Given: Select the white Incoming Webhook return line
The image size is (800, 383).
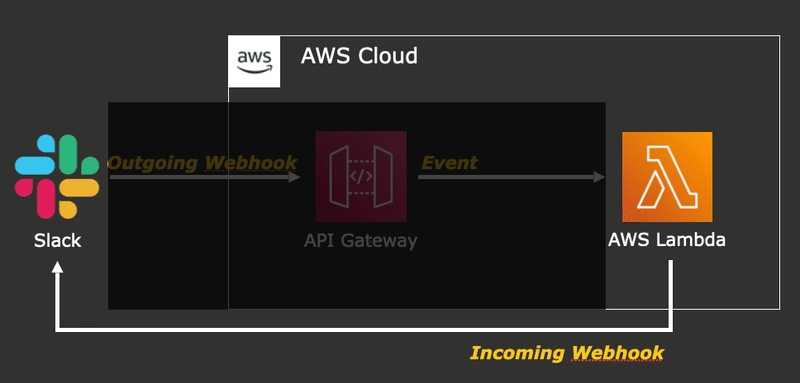Looking at the screenshot, I should pos(364,329).
